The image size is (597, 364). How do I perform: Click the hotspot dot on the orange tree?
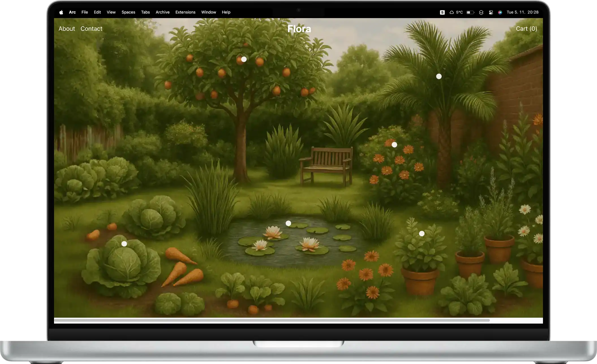pos(244,59)
